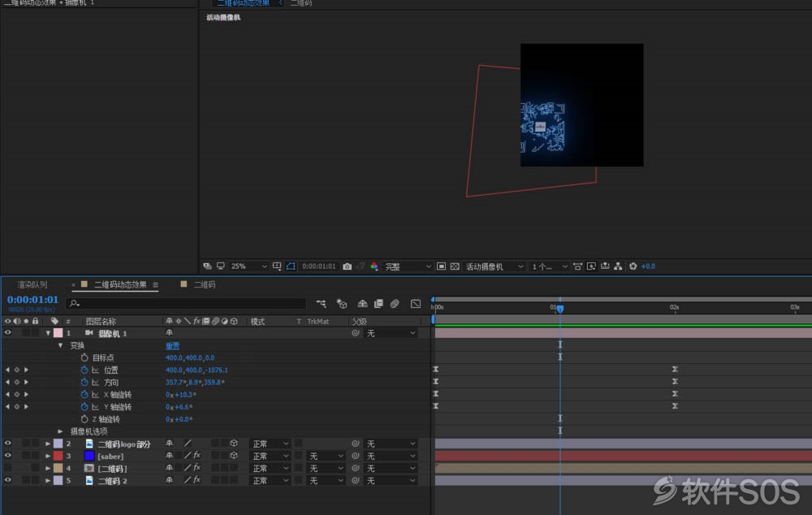Go to previous keyframe of 位置
The height and width of the screenshot is (515, 812).
click(x=7, y=370)
